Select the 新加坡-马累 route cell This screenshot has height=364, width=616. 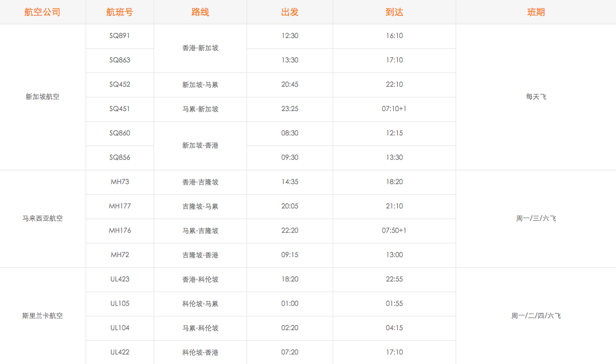201,85
